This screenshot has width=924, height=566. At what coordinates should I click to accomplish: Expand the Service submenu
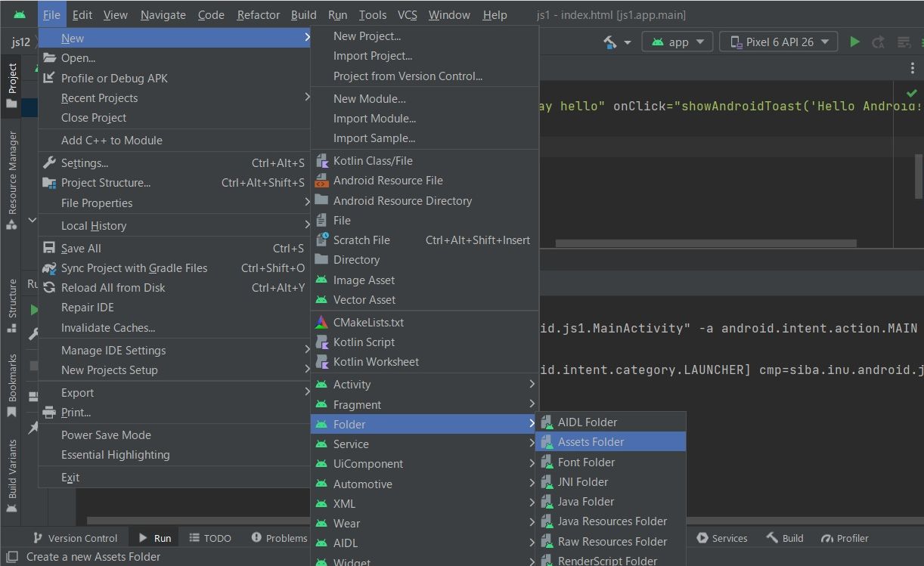[424, 444]
